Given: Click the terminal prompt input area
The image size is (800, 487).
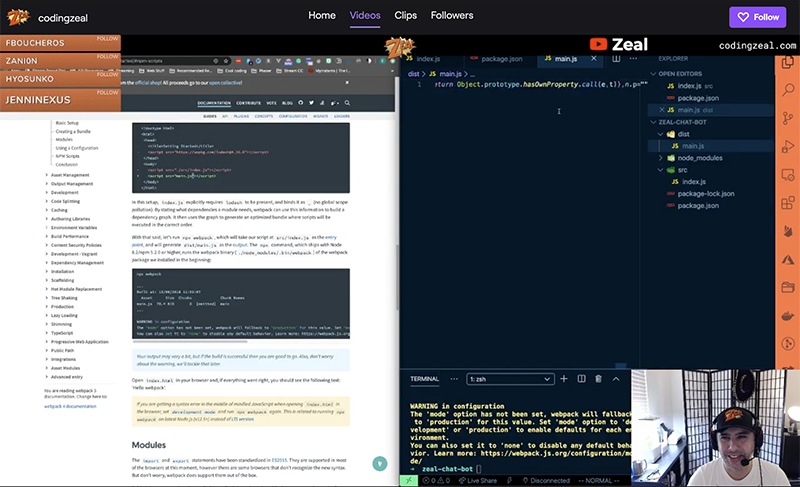Looking at the screenshot, I should (x=479, y=469).
